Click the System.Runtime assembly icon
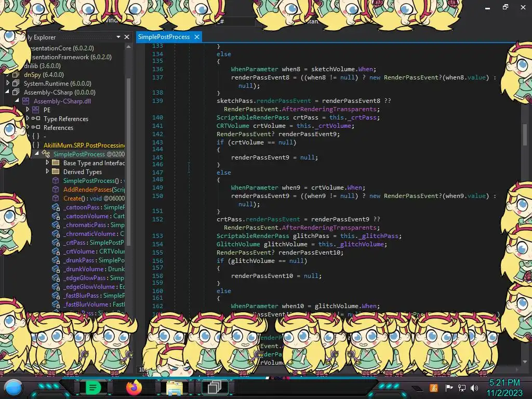Screen dimensions: 532x399 16,83
